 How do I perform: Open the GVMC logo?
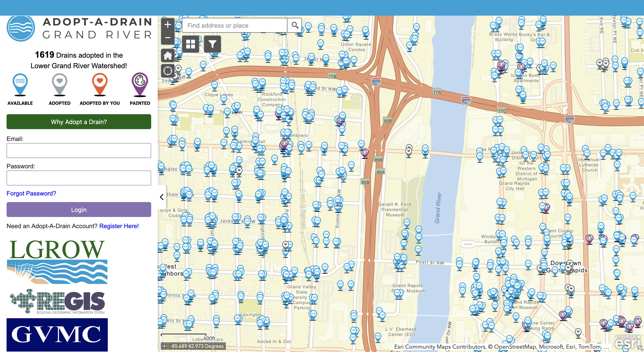coord(57,335)
